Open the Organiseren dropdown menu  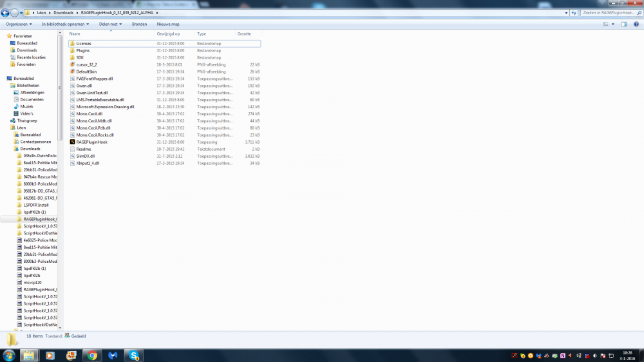(x=19, y=24)
